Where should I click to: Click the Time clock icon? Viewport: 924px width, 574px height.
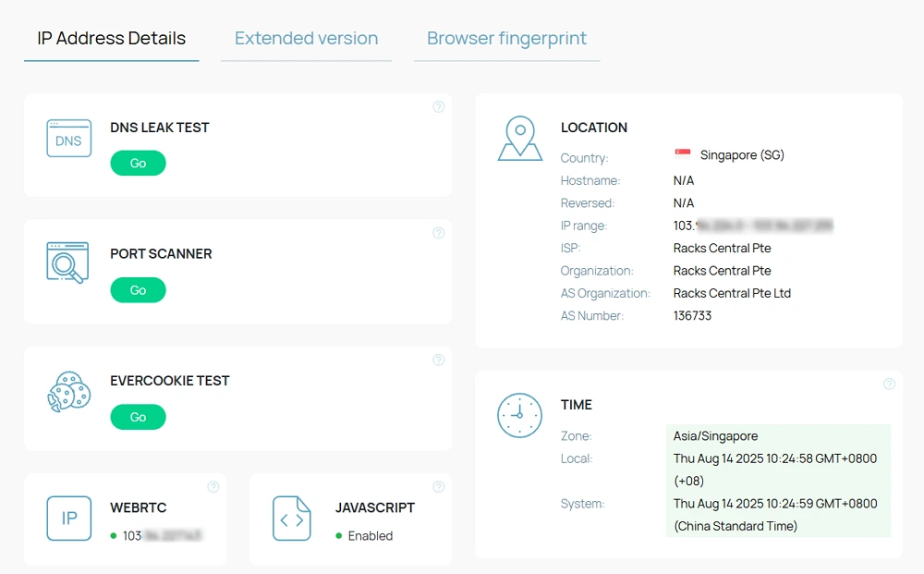[519, 415]
